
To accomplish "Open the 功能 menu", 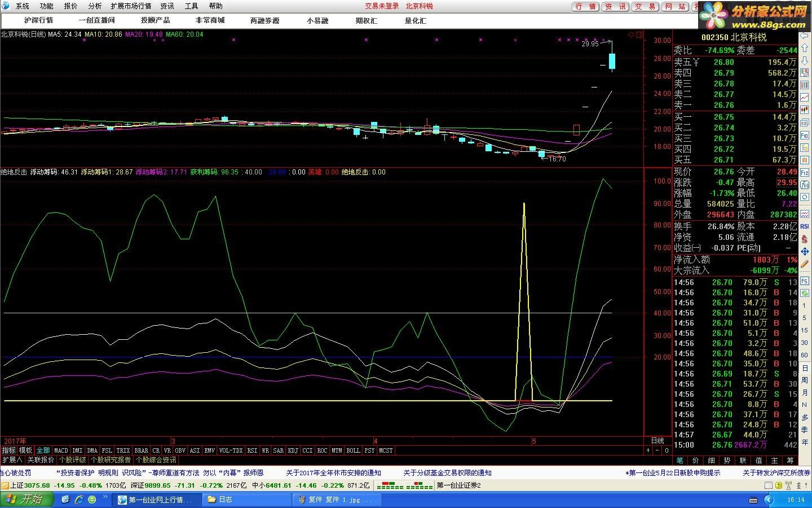I will (46, 6).
